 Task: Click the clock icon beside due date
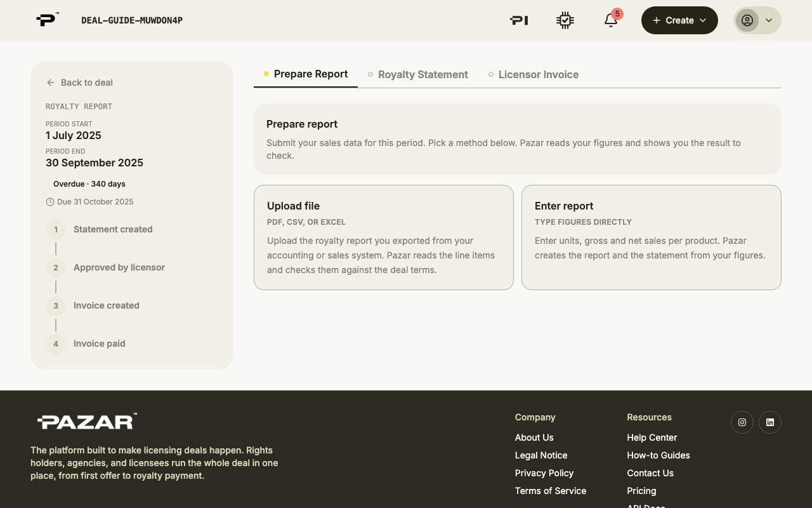point(50,202)
